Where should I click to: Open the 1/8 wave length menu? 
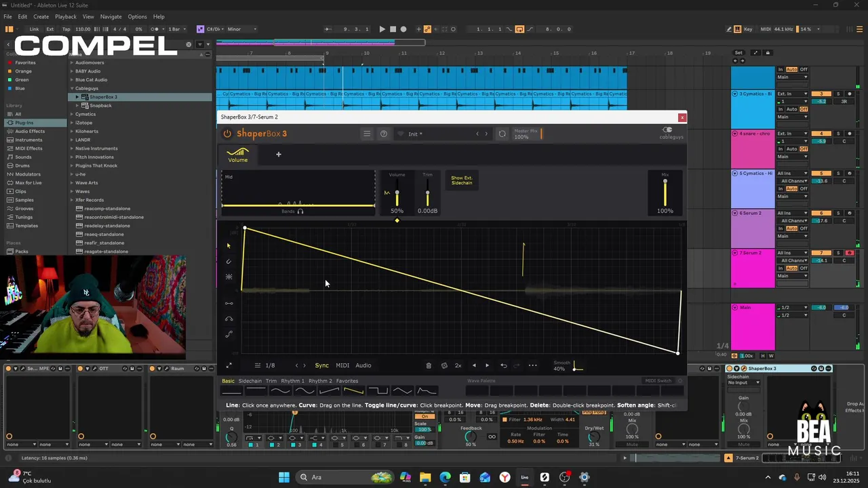264,365
